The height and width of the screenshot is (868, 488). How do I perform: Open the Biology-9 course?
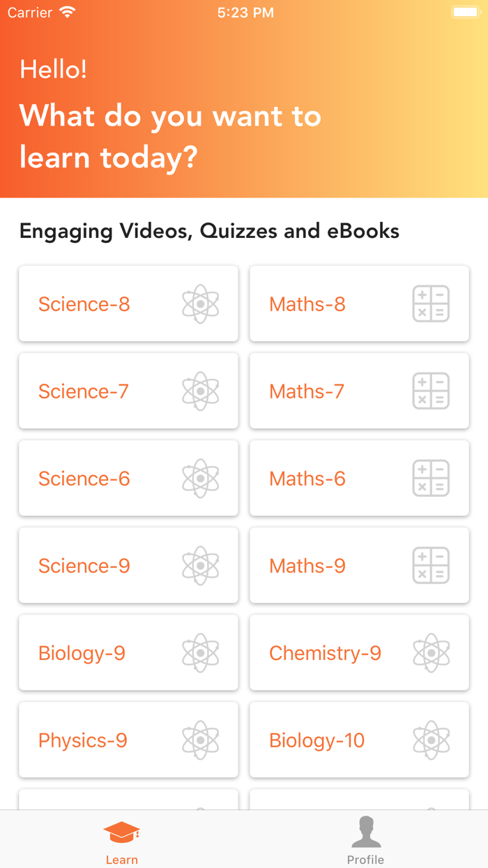click(x=128, y=652)
